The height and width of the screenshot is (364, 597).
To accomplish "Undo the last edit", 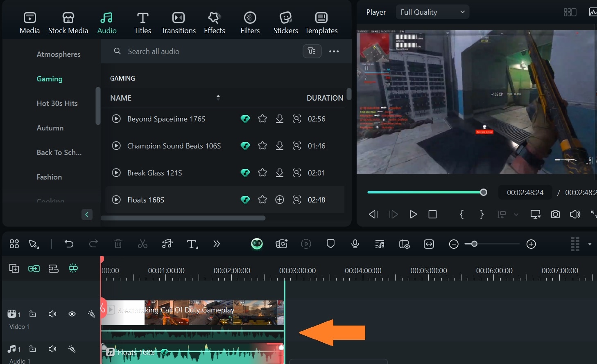I will point(69,244).
